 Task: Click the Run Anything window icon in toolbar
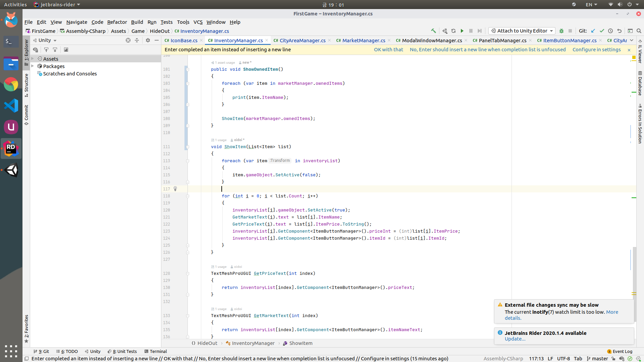click(x=630, y=31)
